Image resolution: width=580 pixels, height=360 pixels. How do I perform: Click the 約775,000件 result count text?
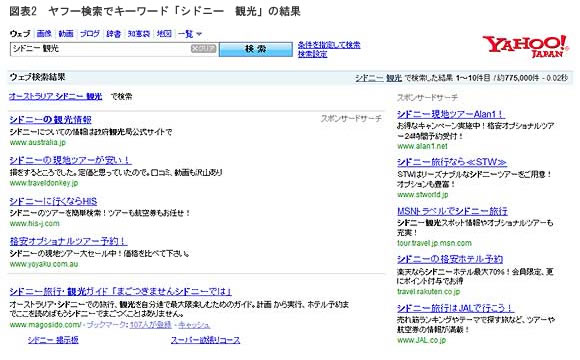(x=519, y=78)
